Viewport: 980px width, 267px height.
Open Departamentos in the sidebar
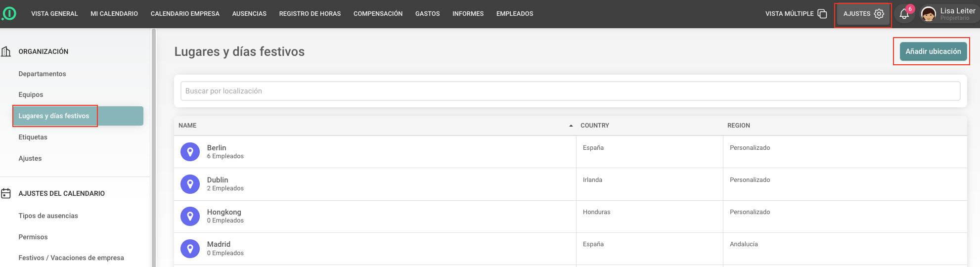click(x=42, y=74)
